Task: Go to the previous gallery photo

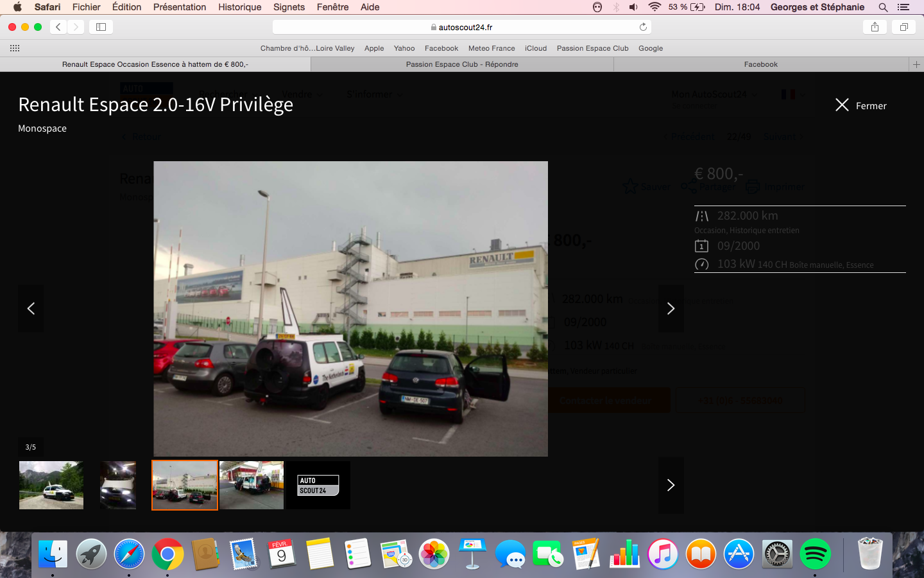Action: [31, 308]
